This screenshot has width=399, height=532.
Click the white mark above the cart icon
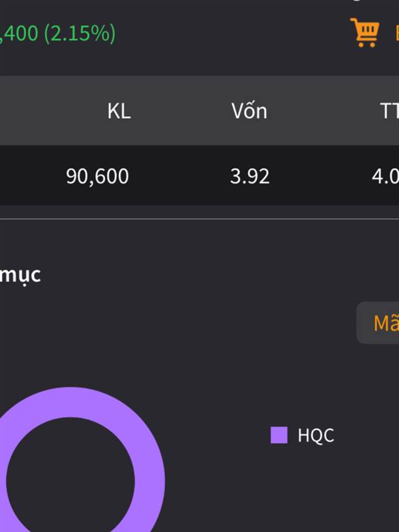(x=356, y=1)
